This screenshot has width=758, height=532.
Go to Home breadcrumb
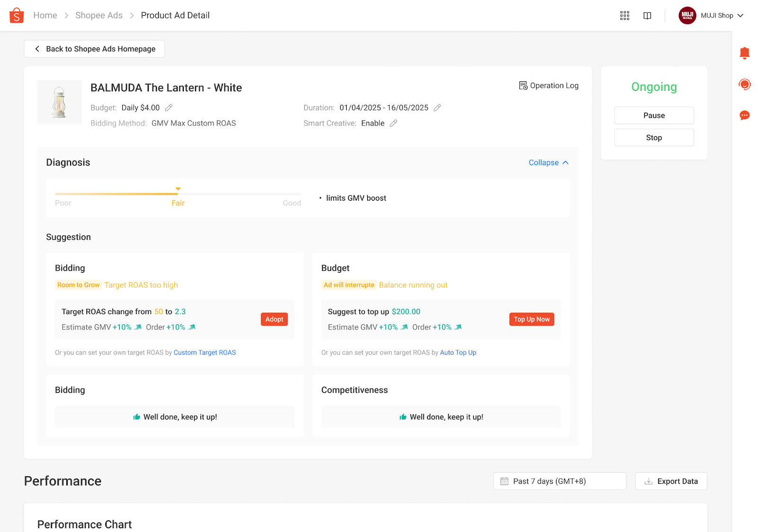click(x=45, y=16)
